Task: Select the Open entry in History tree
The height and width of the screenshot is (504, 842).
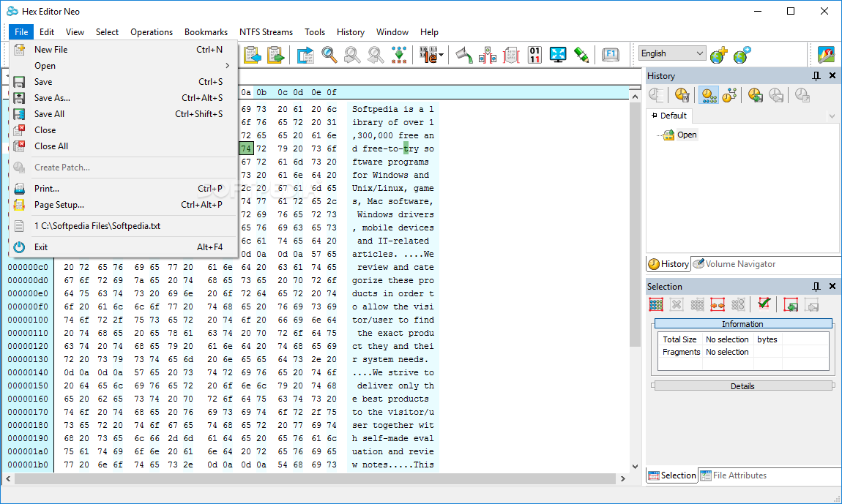Action: point(687,135)
